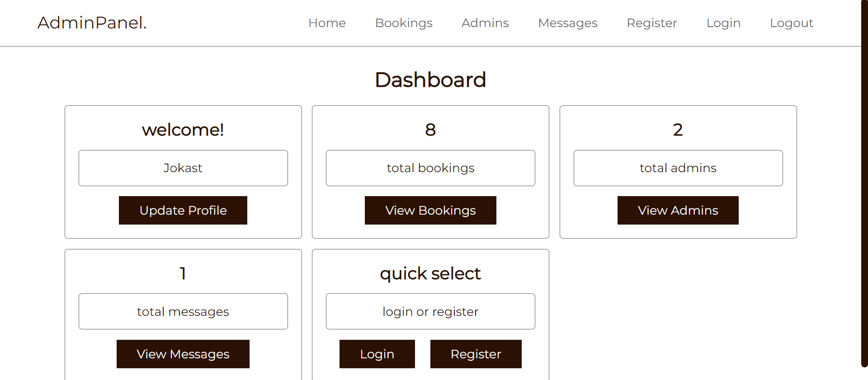Click the Update Profile button
The image size is (868, 380).
pos(183,210)
